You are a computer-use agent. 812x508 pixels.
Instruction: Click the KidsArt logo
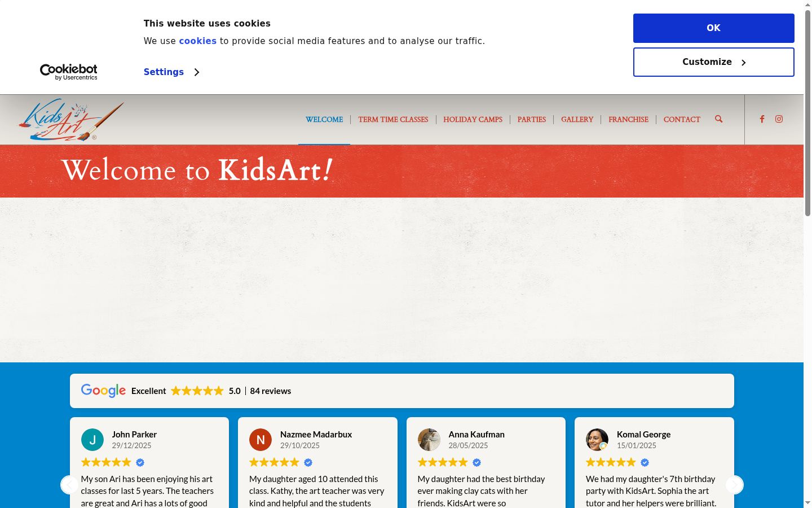click(x=71, y=120)
